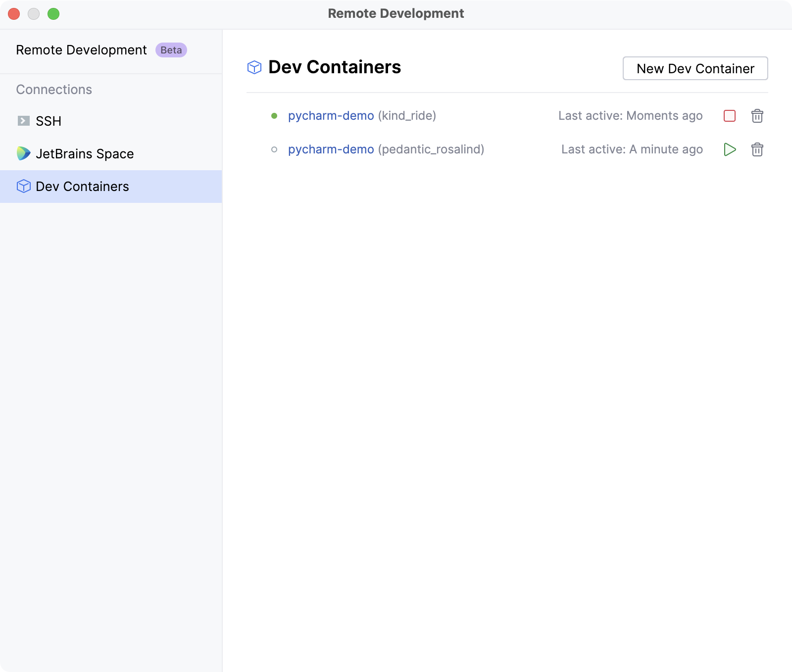Click the Beta badge next to Remote Development
Screen dimensions: 792x672
(170, 50)
